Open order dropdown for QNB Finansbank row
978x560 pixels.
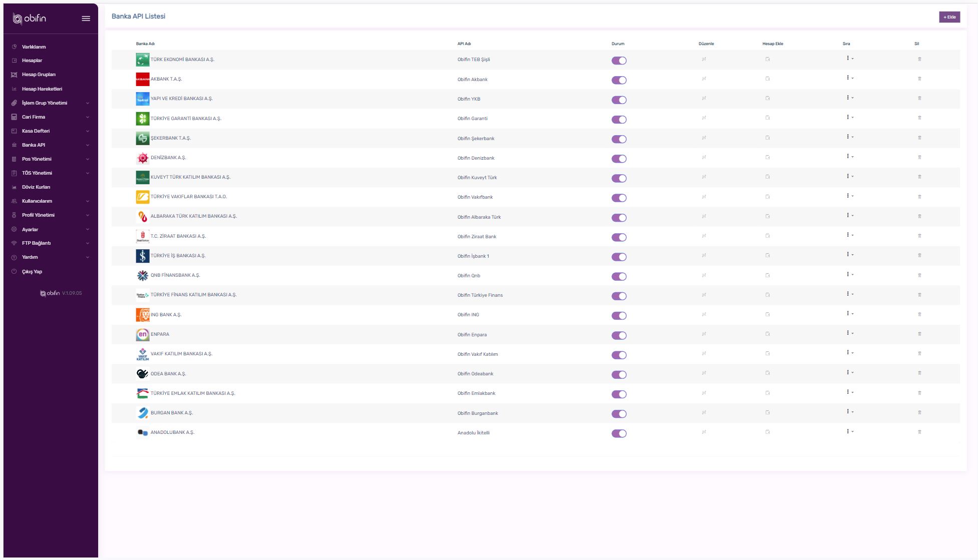(x=850, y=274)
